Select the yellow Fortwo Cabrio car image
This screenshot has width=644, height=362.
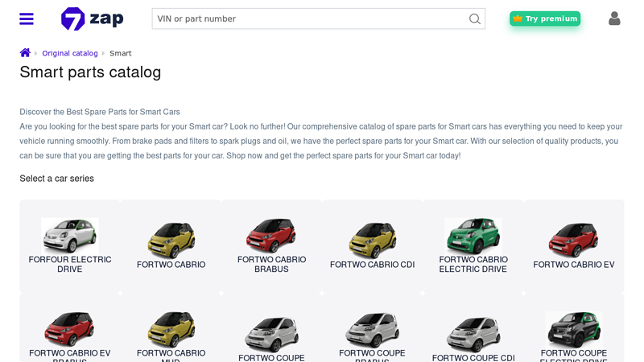pos(171,239)
